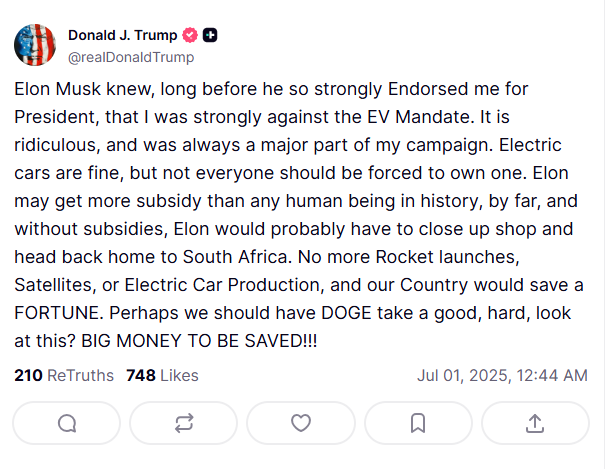Viewport: 608px width, 469px height.
Task: Select the bold 210 count number
Action: click(x=28, y=375)
